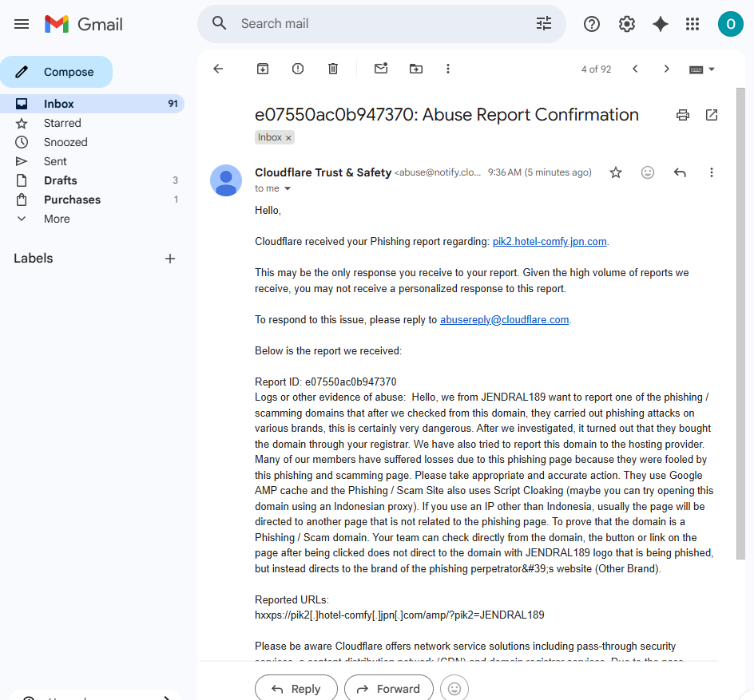
Task: Click the email subject title
Action: click(x=446, y=115)
